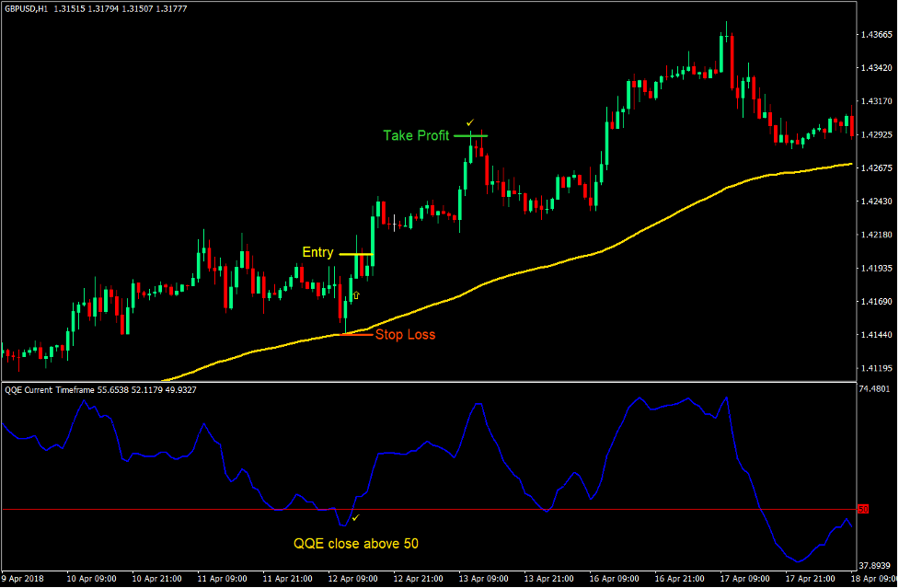899x588 pixels.
Task: Click the GBPUSD,H1 chart title
Action: point(27,8)
